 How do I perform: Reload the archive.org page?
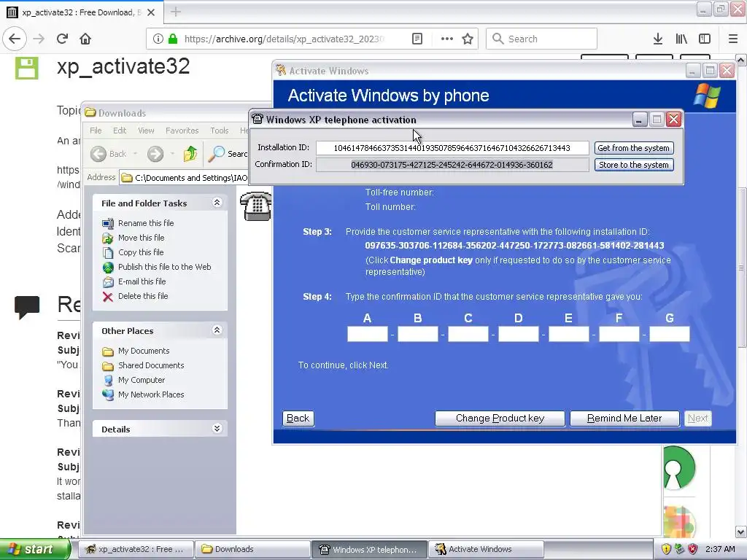pos(62,39)
